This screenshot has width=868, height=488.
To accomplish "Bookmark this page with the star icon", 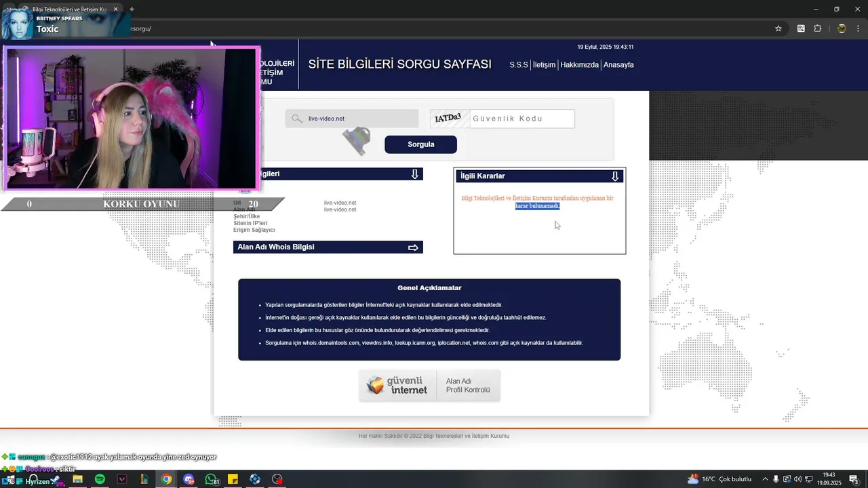I will point(778,28).
